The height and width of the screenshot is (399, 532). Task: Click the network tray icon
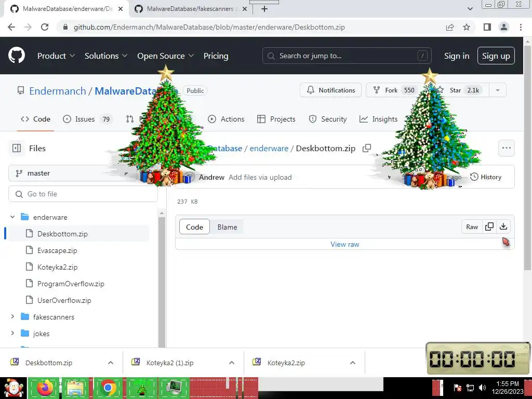[470, 388]
